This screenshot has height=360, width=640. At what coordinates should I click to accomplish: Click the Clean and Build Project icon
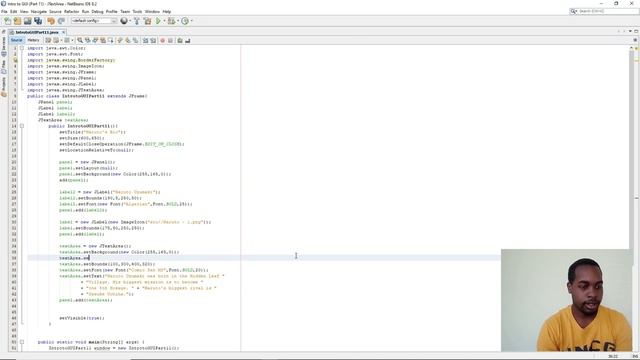click(x=147, y=21)
